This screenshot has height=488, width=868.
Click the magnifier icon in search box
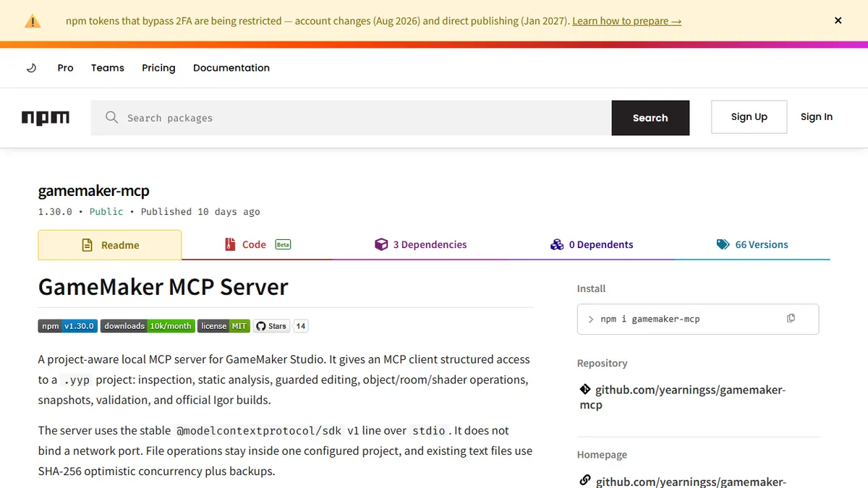[x=111, y=117]
